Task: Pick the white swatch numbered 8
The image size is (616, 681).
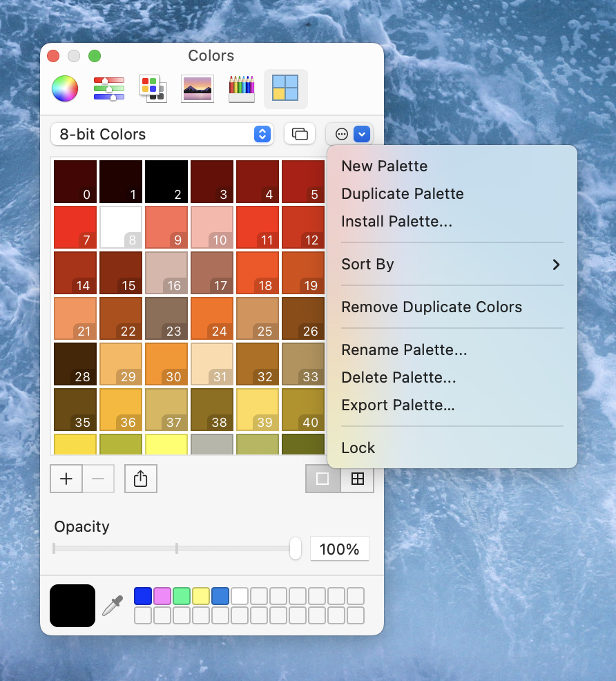Action: point(121,227)
